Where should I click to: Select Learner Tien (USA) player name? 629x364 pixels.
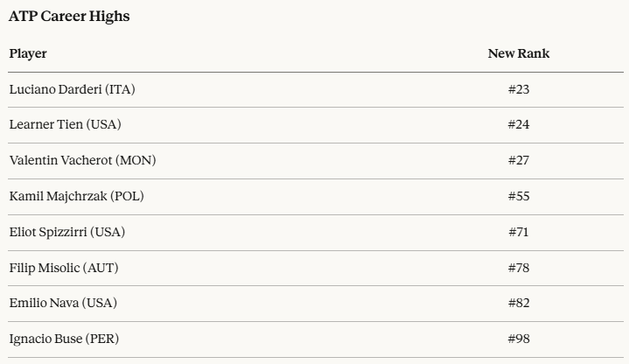point(65,125)
